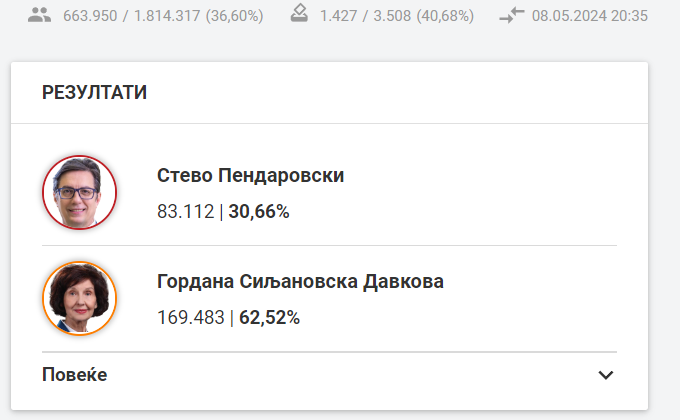Click the Гордана Сиљановска Давкова result row
The width and height of the screenshot is (680, 420).
329,299
